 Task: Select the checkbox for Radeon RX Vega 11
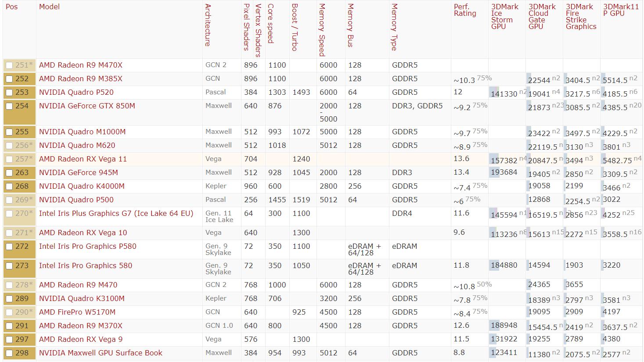(9, 159)
